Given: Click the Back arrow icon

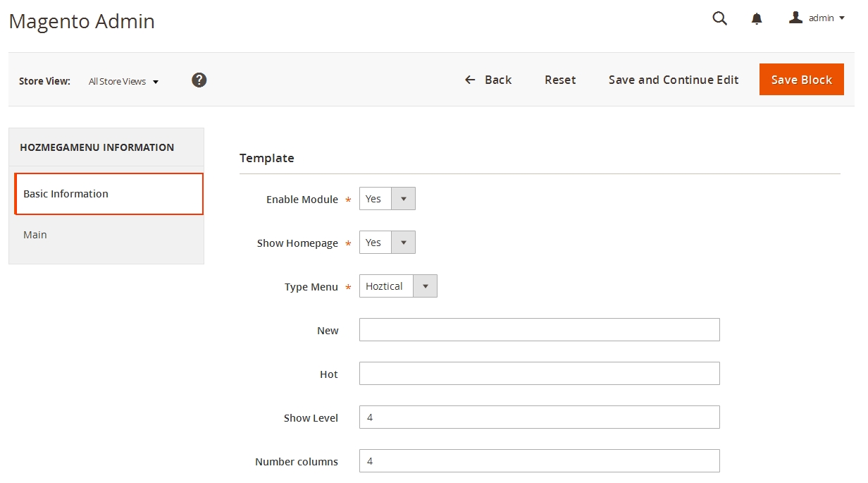Looking at the screenshot, I should [471, 80].
